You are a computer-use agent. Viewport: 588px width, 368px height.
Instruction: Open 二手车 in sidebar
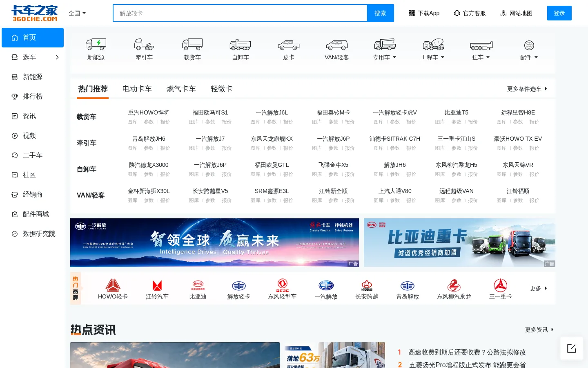(33, 155)
